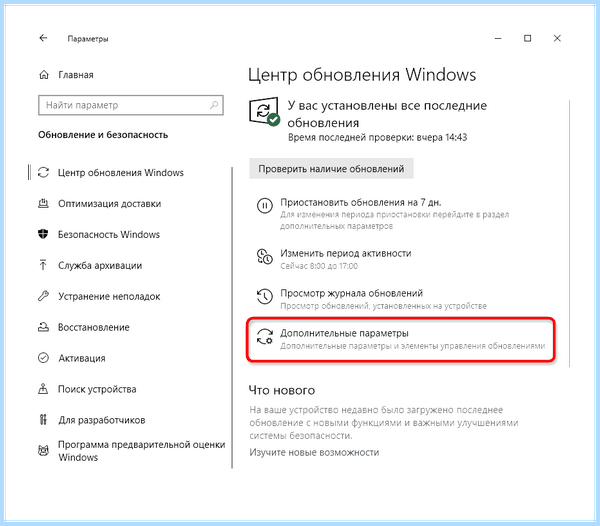Click the Центр обновления Windows page heading
This screenshot has width=600, height=526.
[362, 75]
